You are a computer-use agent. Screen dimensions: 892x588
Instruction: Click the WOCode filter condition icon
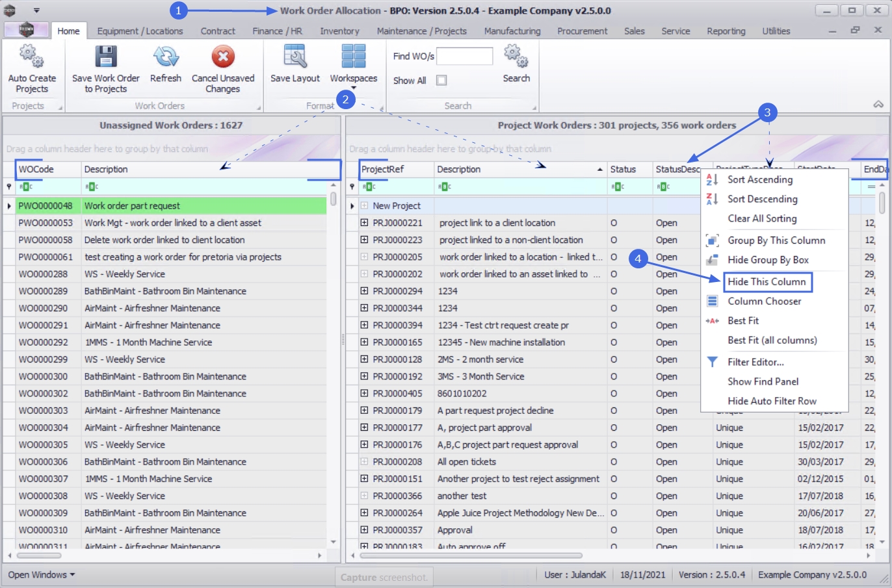[25, 187]
